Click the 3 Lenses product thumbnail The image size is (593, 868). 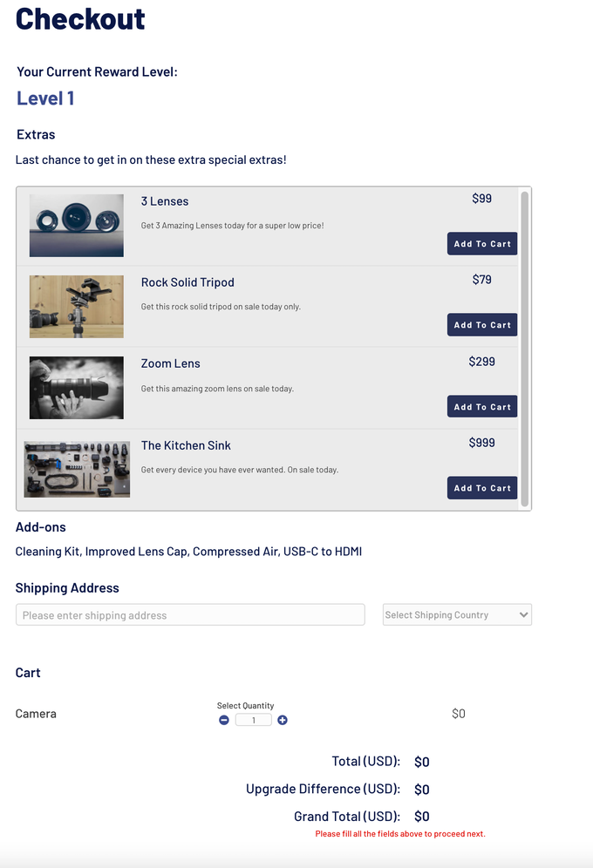pyautogui.click(x=77, y=226)
